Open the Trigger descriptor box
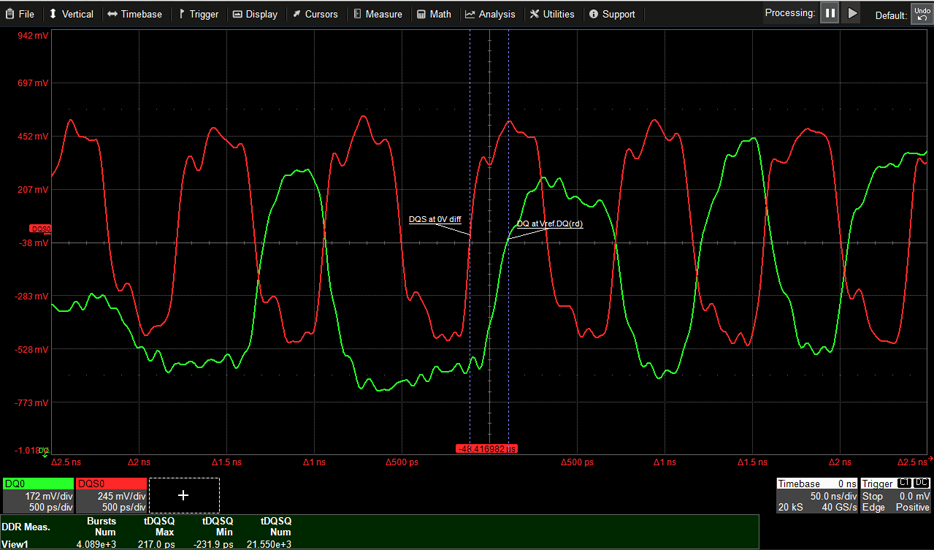 (x=895, y=495)
